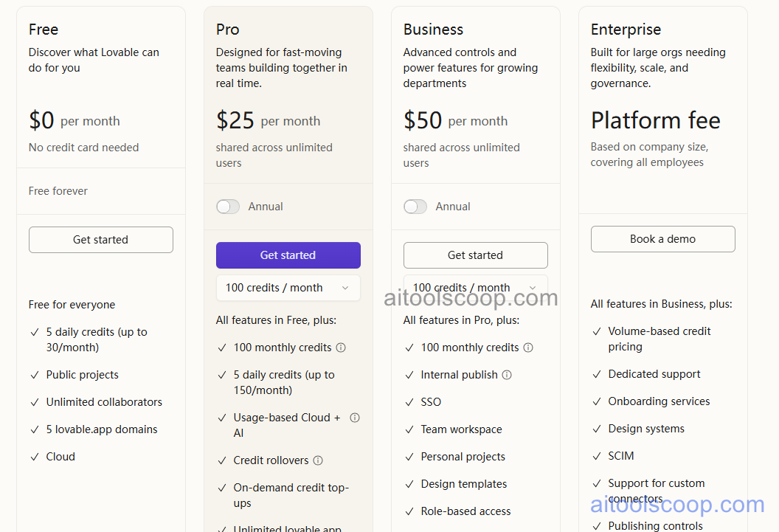Image resolution: width=779 pixels, height=532 pixels.
Task: Click the Dedicated support feature
Action: coord(654,375)
